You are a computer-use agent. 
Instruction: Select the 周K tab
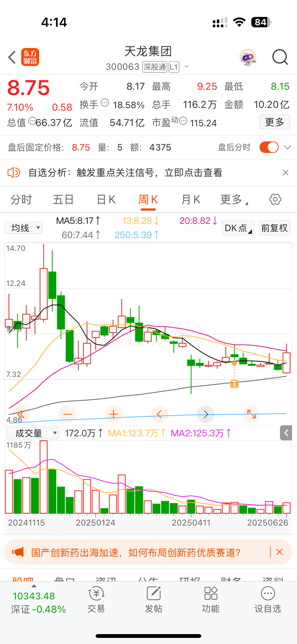[x=148, y=200]
